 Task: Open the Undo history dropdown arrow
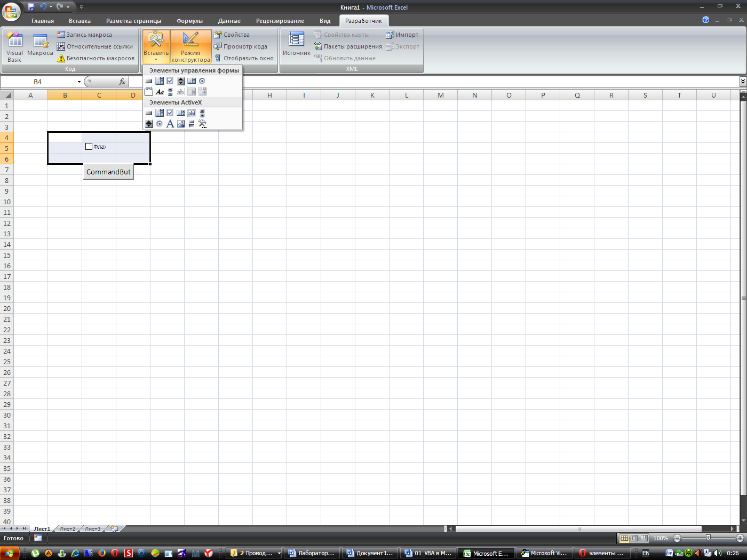coord(51,7)
